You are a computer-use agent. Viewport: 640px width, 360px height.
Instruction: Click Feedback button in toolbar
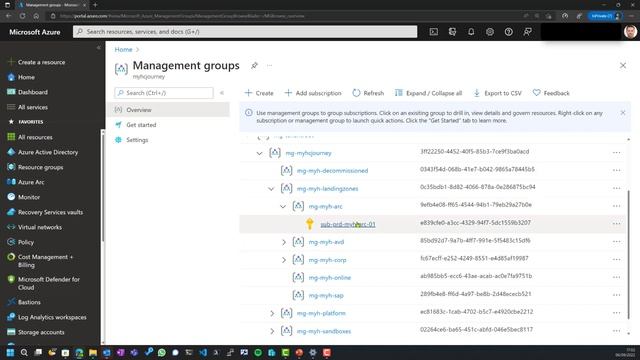tap(551, 93)
